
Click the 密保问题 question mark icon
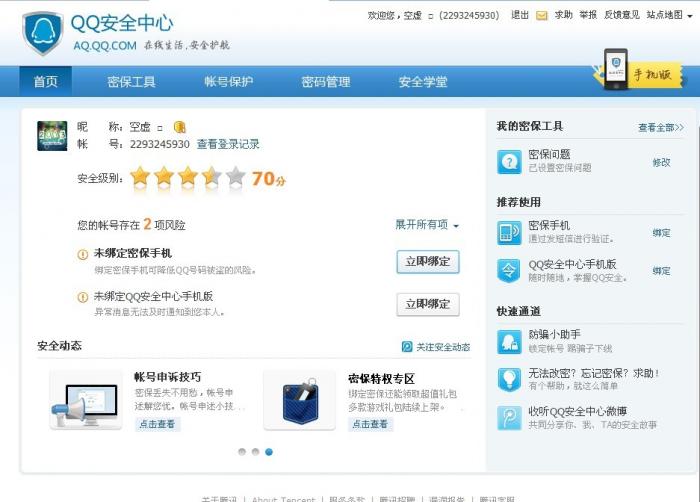[x=509, y=162]
